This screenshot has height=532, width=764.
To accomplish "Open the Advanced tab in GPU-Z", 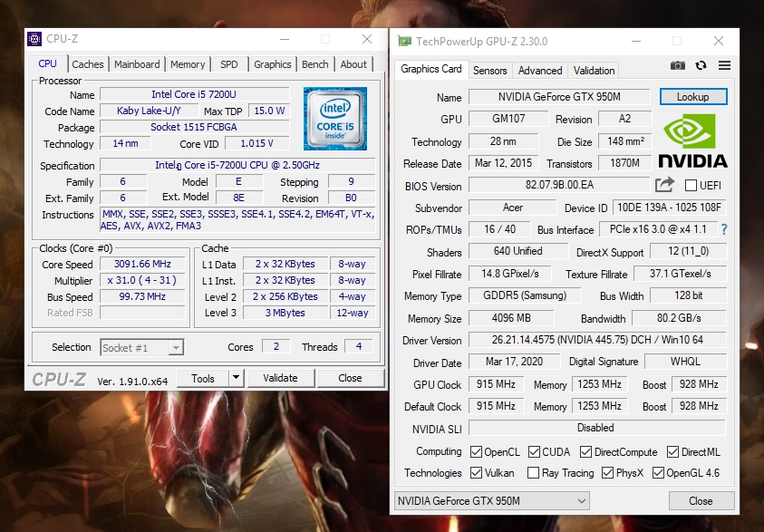I will point(540,71).
